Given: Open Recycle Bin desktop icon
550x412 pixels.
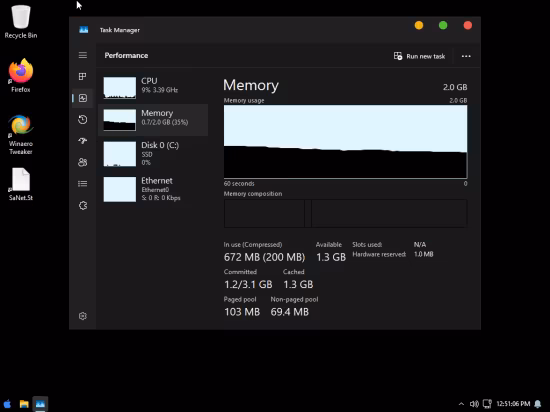Looking at the screenshot, I should coord(21,22).
